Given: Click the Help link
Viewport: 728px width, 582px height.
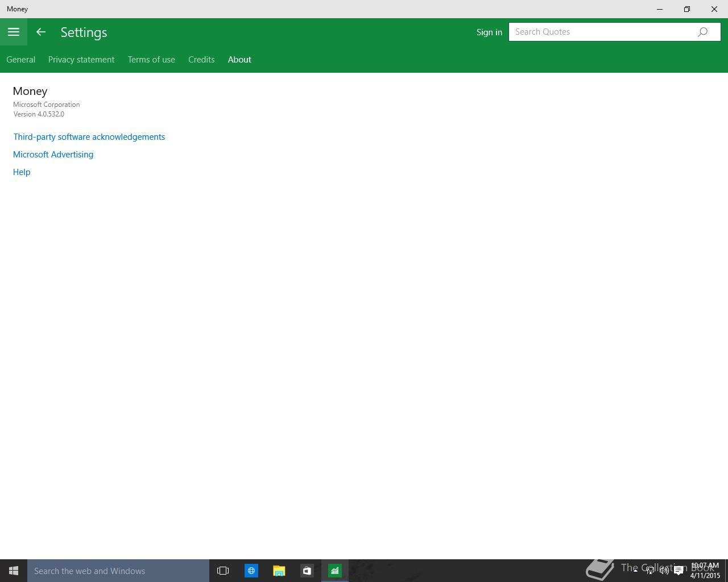Looking at the screenshot, I should [22, 172].
